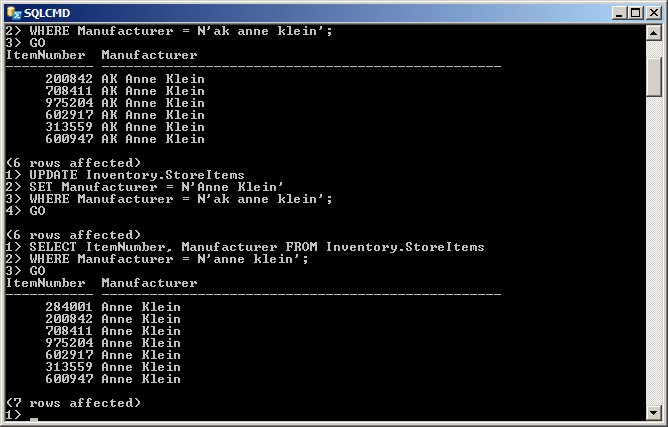Click the blinking cursor at the last prompt
The width and height of the screenshot is (668, 427).
(34, 419)
